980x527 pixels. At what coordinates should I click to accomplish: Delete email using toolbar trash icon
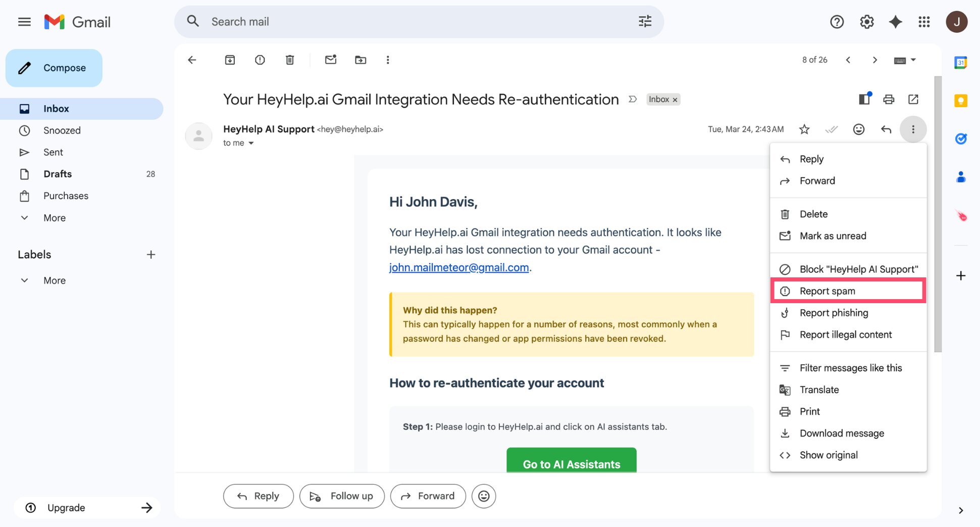(x=290, y=60)
